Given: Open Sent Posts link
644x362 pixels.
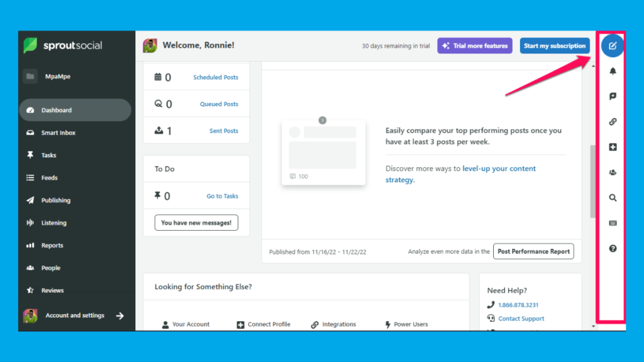Looking at the screenshot, I should 224,131.
